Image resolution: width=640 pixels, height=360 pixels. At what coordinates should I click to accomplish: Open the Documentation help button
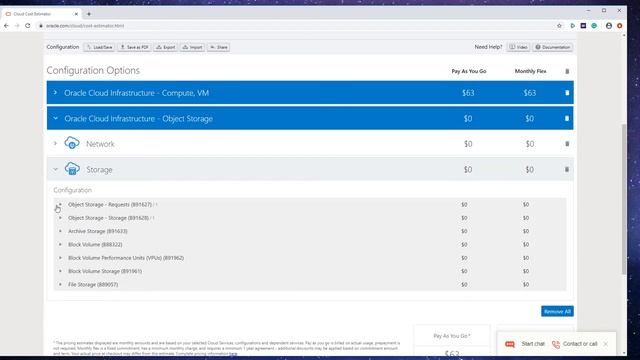tap(553, 47)
